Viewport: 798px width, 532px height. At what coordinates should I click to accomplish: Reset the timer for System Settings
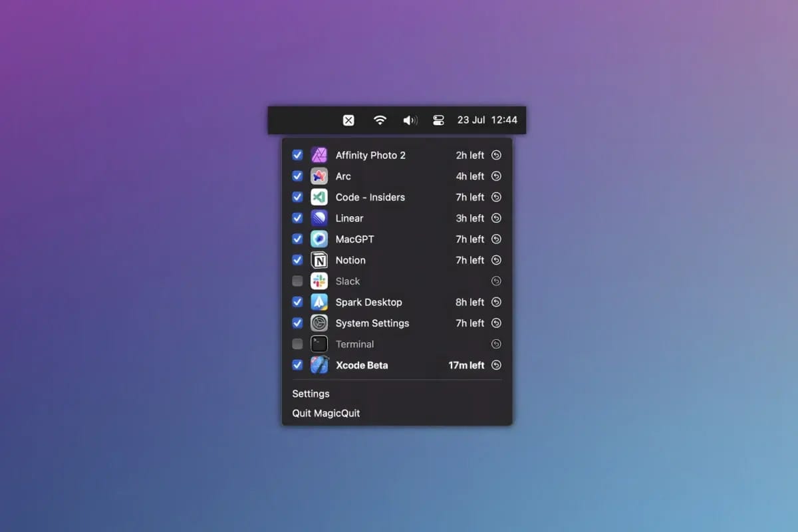pyautogui.click(x=496, y=323)
